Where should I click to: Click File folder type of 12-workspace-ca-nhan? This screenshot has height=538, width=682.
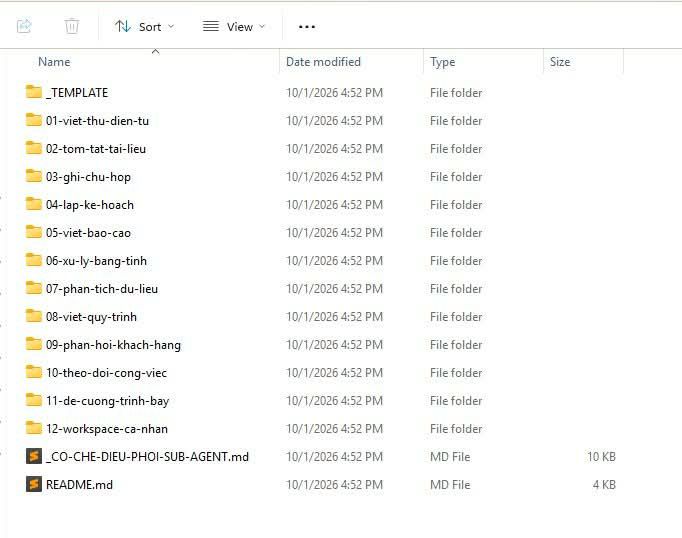456,429
